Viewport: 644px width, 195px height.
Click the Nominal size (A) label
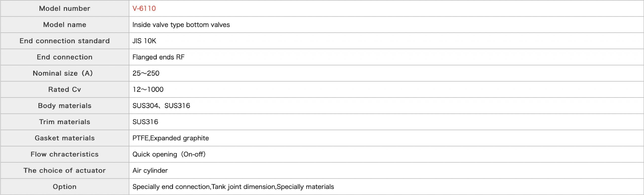[63, 73]
